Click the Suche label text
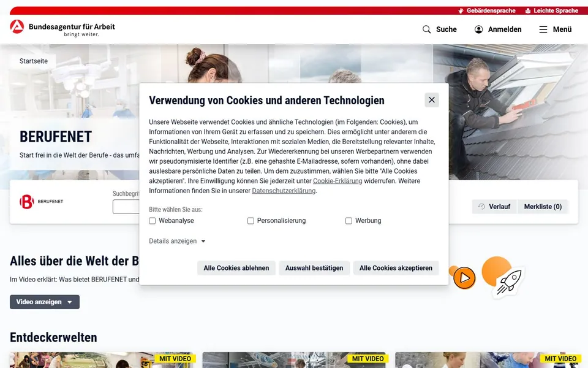This screenshot has height=368, width=588. pos(447,29)
